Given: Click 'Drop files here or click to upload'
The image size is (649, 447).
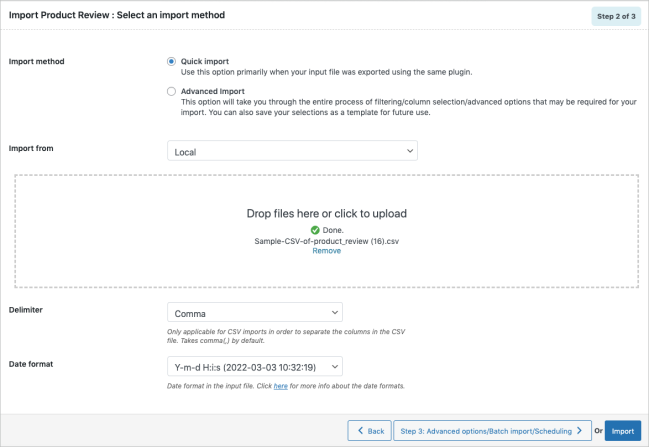Looking at the screenshot, I should pyautogui.click(x=326, y=213).
